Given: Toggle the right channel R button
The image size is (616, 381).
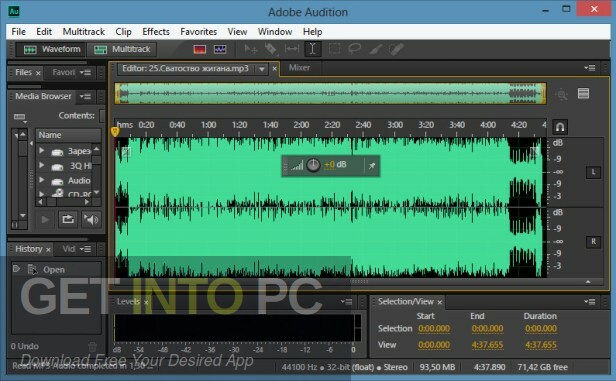Looking at the screenshot, I should [x=593, y=242].
